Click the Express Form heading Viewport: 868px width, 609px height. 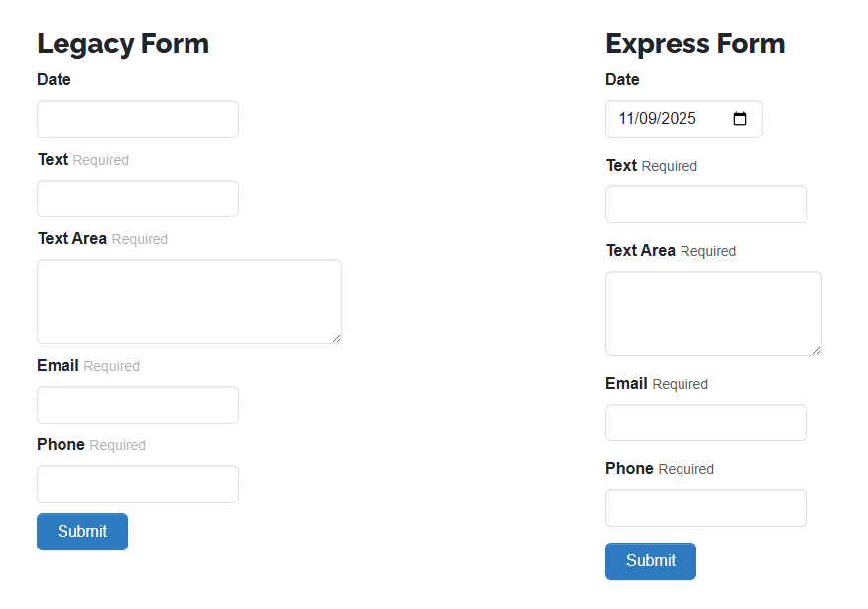point(694,44)
